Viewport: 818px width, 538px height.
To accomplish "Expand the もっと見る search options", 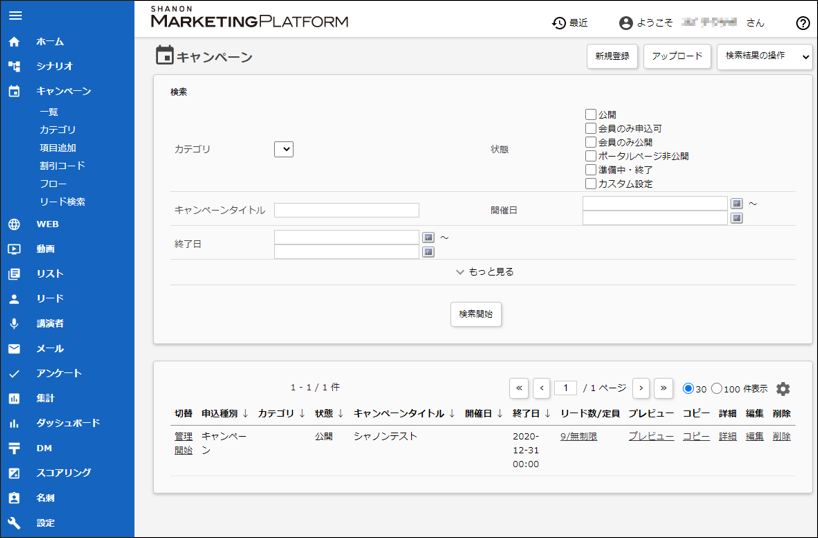I will coord(484,272).
